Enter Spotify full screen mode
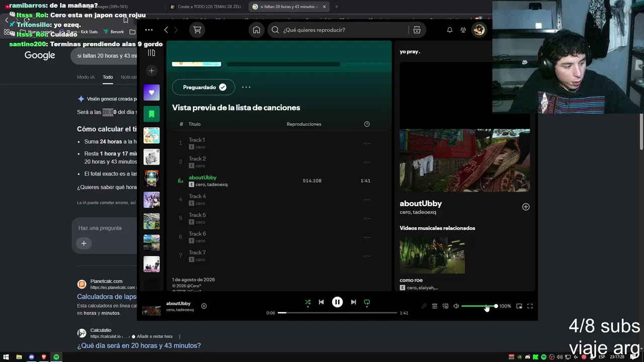Viewport: 644px width, 362px height. click(x=530, y=306)
